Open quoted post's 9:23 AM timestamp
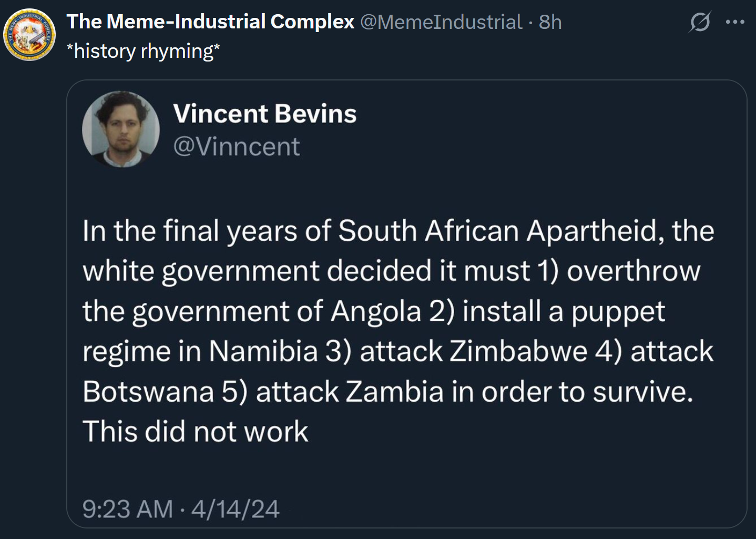The width and height of the screenshot is (756, 539). click(x=128, y=509)
